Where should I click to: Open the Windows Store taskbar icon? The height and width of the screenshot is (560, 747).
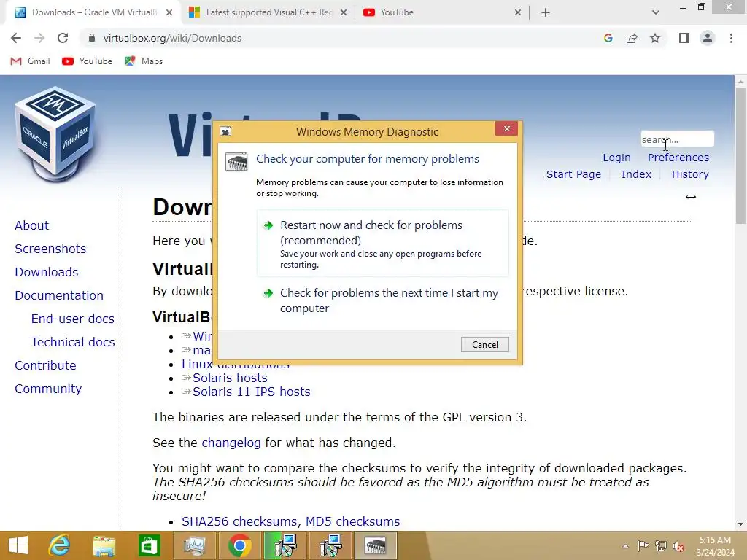point(149,545)
